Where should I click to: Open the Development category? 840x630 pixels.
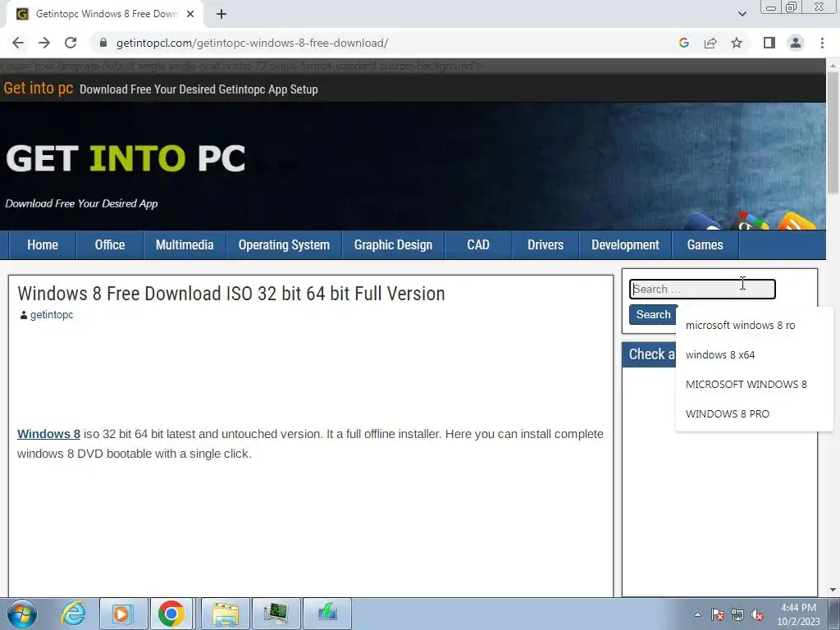click(x=625, y=244)
